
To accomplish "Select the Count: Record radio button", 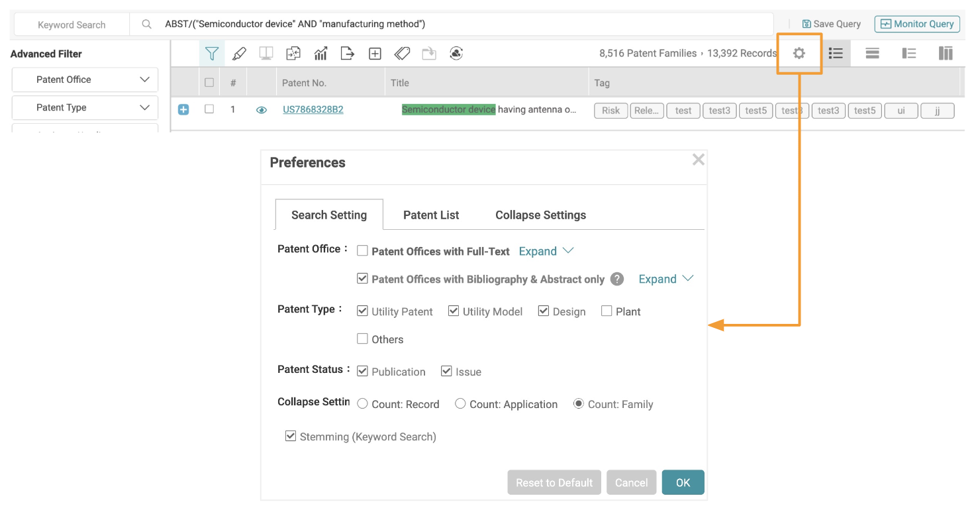I will [362, 403].
